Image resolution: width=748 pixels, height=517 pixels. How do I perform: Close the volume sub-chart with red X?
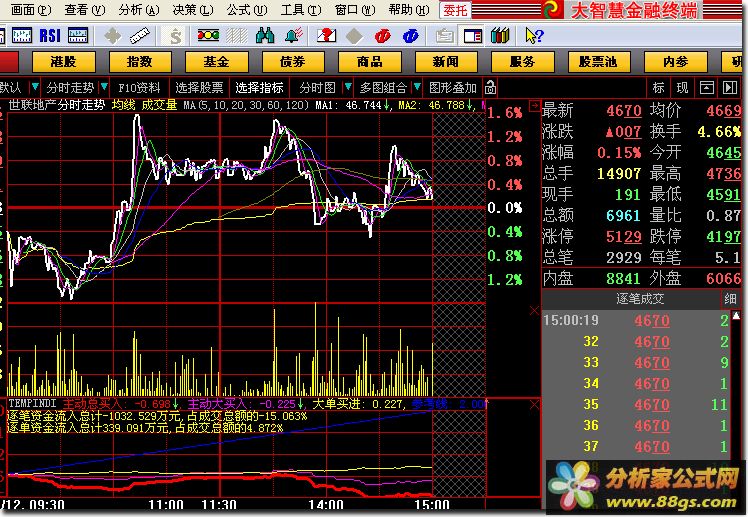tap(534, 311)
